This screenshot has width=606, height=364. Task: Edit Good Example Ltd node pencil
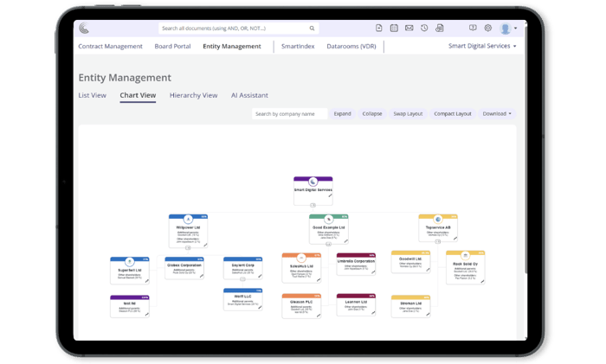346,241
